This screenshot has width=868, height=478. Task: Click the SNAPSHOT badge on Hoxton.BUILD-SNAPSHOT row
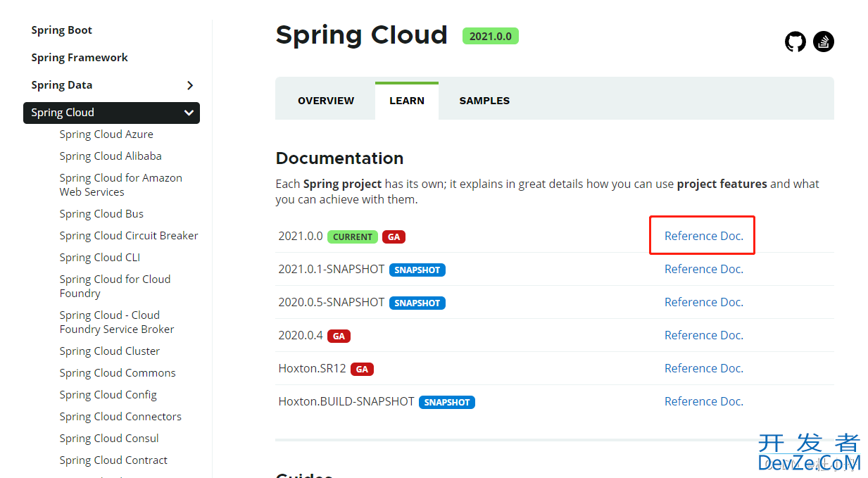tap(447, 402)
